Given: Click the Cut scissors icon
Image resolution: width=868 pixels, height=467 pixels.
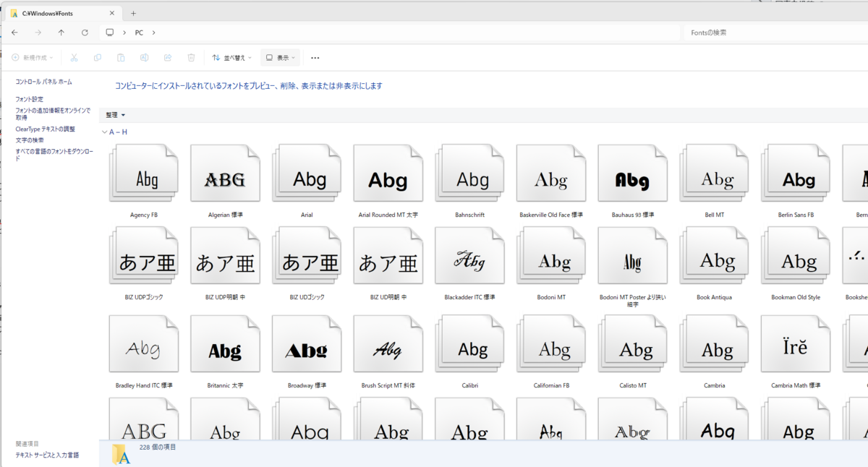Looking at the screenshot, I should (74, 58).
